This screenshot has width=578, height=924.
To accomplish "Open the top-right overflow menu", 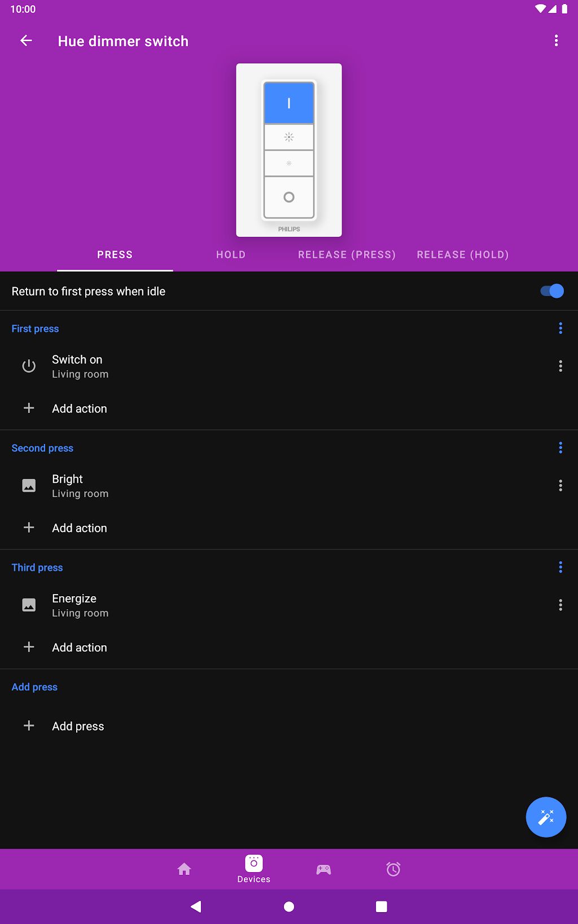I will pos(556,41).
